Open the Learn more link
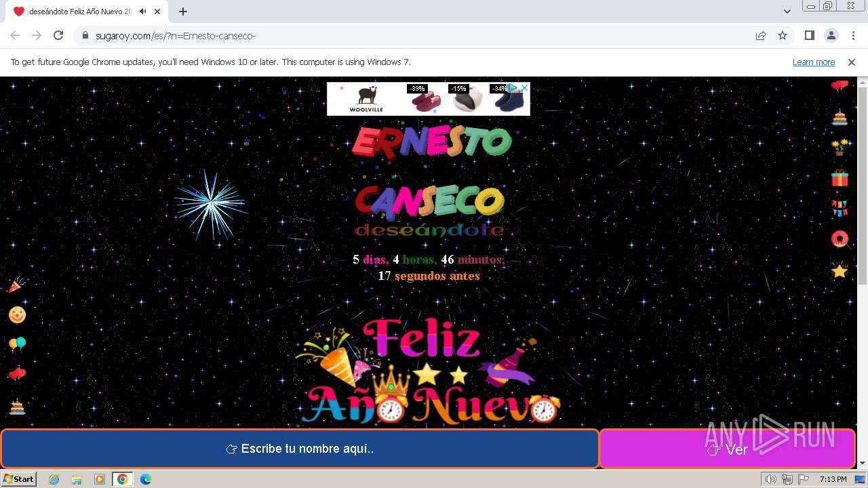 click(814, 62)
